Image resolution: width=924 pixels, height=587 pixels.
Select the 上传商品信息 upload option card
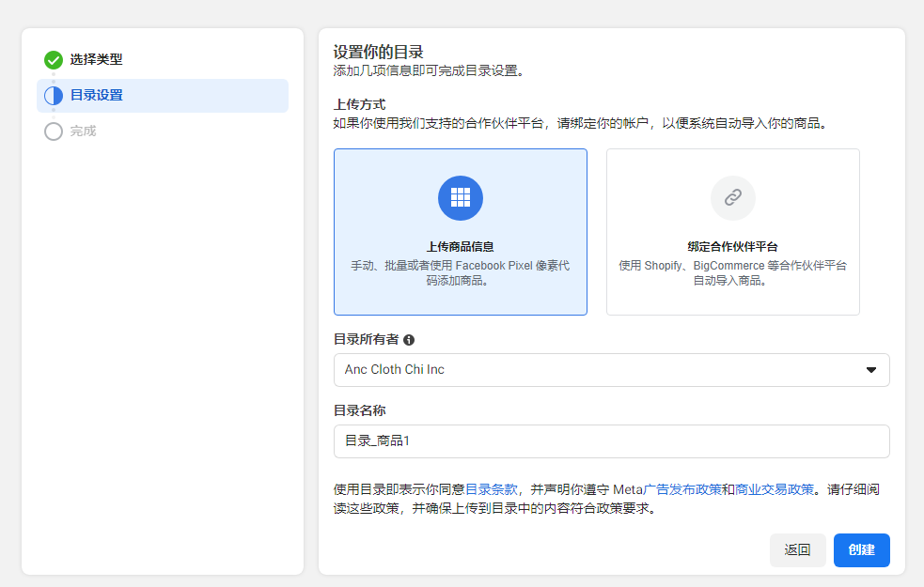click(461, 232)
